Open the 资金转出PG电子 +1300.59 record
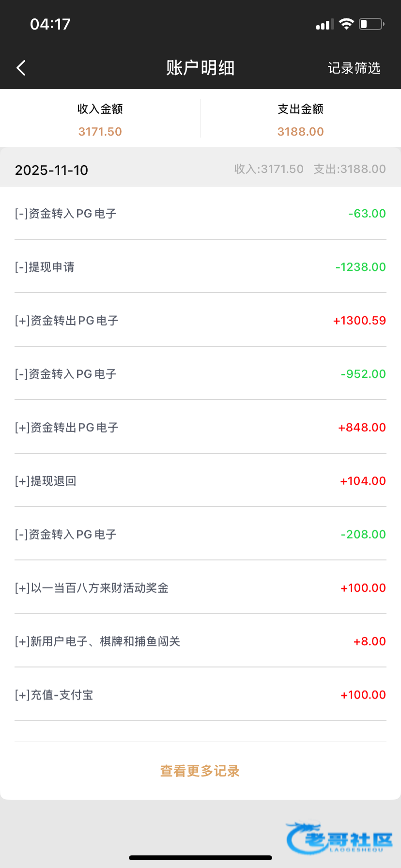The image size is (401, 868). pyautogui.click(x=200, y=320)
